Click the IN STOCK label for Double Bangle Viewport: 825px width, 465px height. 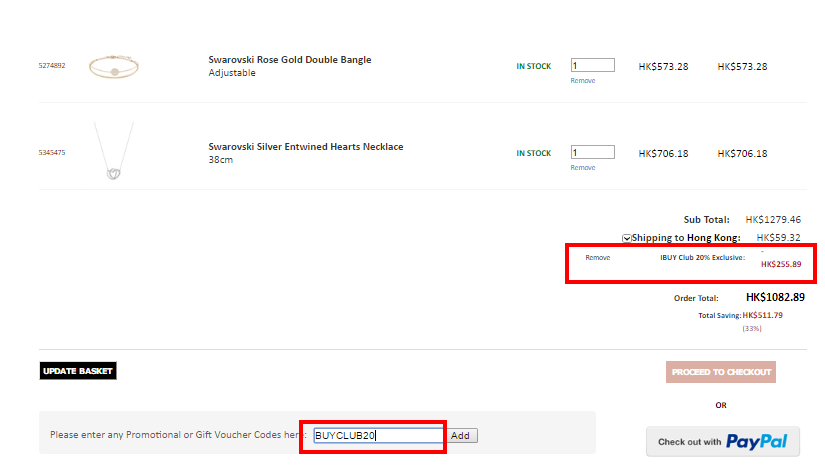tap(534, 66)
